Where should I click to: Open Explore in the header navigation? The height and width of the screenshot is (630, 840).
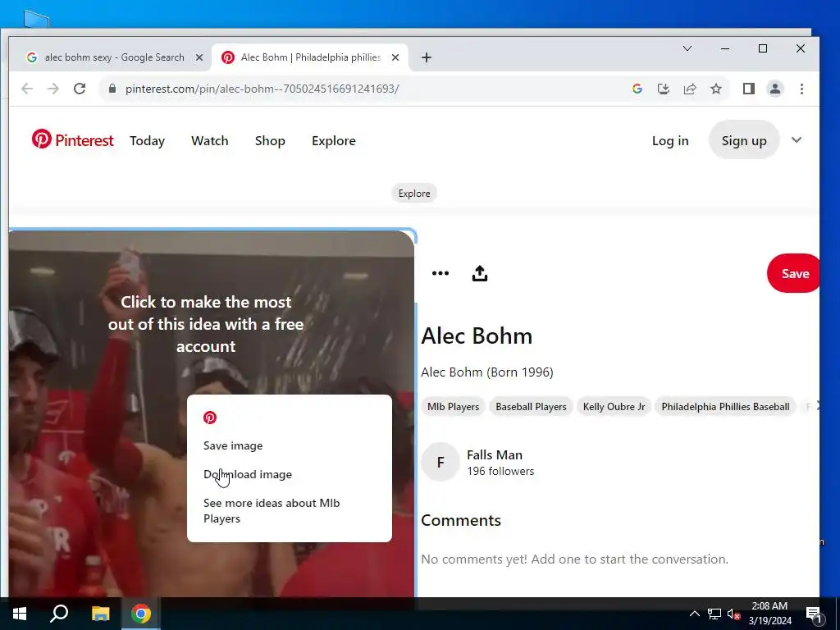pyautogui.click(x=334, y=140)
